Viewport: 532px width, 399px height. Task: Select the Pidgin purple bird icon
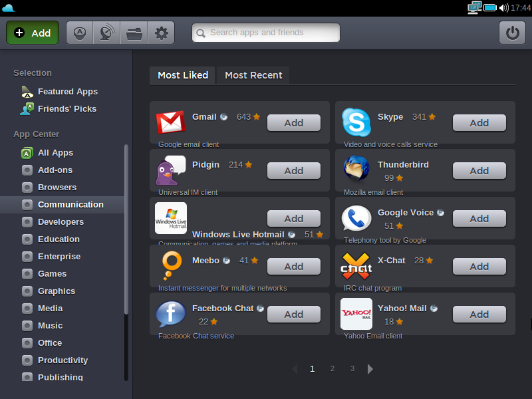coord(170,170)
